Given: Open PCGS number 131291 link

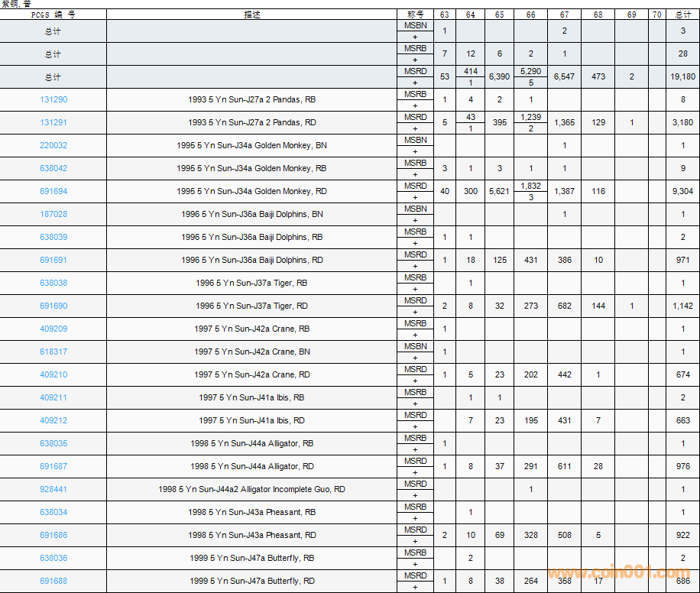Looking at the screenshot, I should coord(53,123).
